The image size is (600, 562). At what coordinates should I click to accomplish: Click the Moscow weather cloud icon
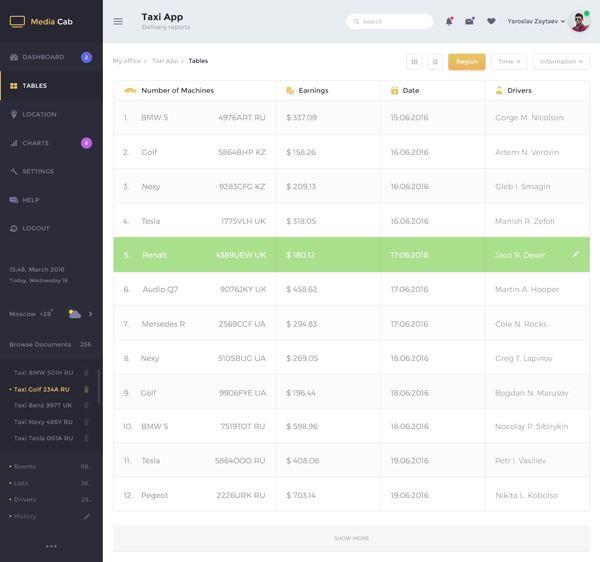pyautogui.click(x=74, y=314)
